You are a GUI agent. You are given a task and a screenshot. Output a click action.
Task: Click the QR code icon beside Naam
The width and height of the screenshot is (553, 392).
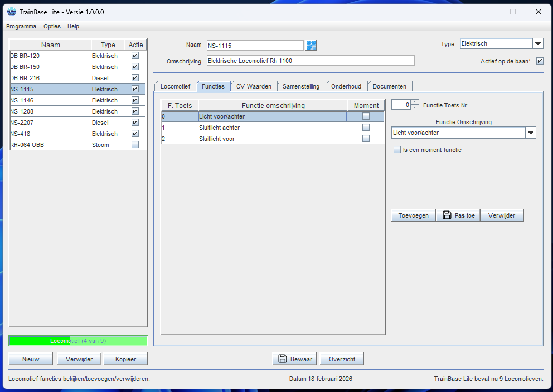tap(311, 45)
